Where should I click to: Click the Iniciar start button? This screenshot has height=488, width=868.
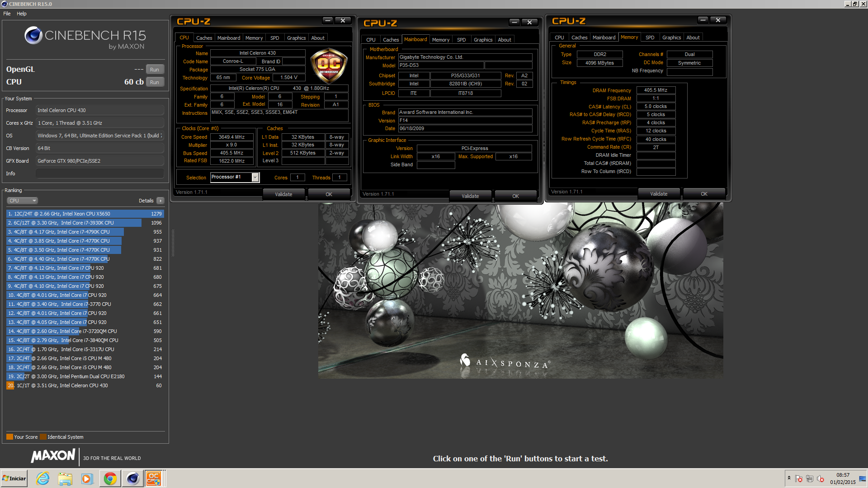[x=14, y=479]
